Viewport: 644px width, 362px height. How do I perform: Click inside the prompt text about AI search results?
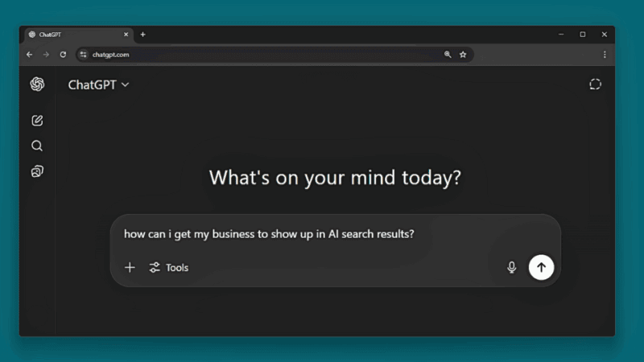(269, 234)
